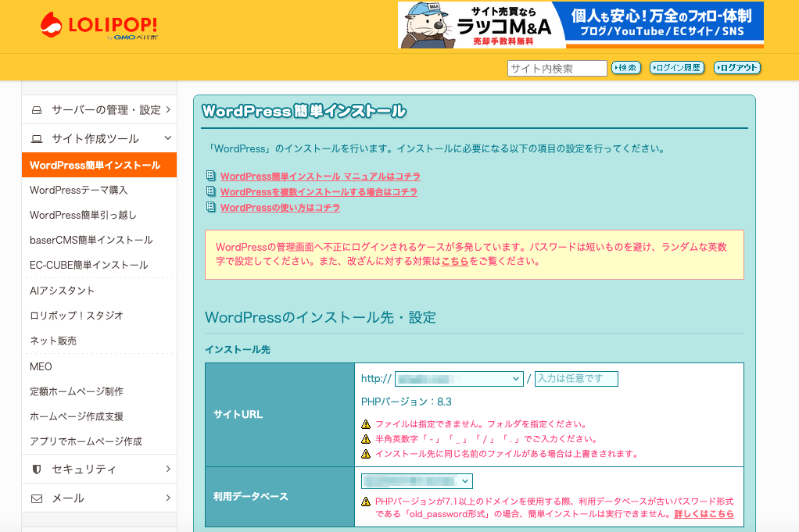799x532 pixels.
Task: Click the document icon beside マニュアルはコチラ link
Action: pos(210,176)
